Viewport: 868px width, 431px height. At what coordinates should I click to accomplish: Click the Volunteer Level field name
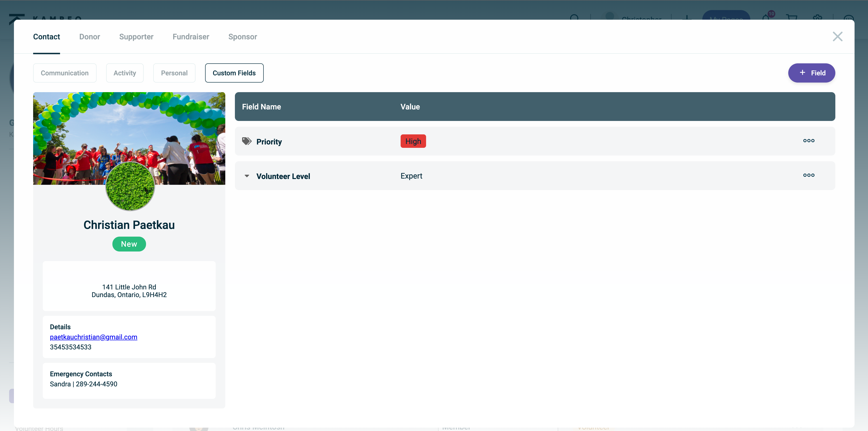(283, 176)
